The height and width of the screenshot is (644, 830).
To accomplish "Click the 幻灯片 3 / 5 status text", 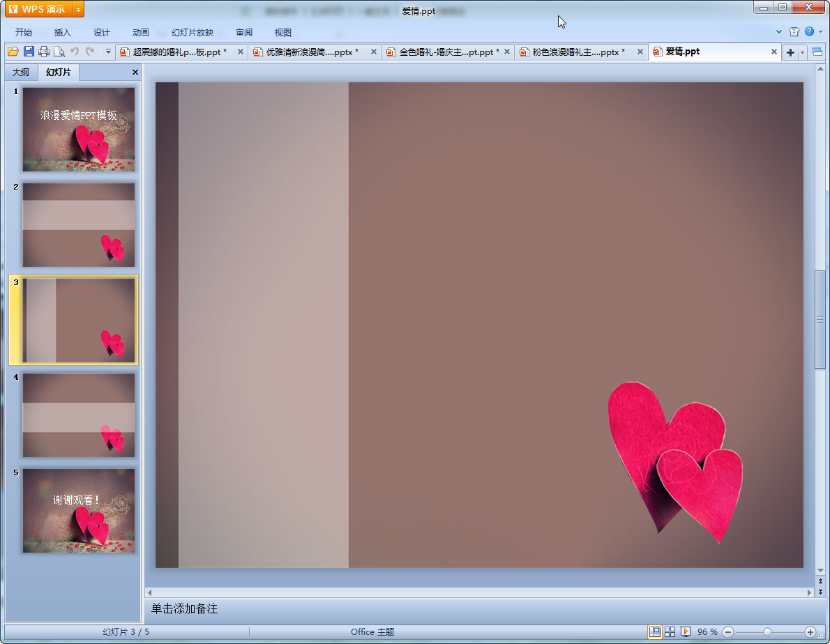I will pos(126,632).
